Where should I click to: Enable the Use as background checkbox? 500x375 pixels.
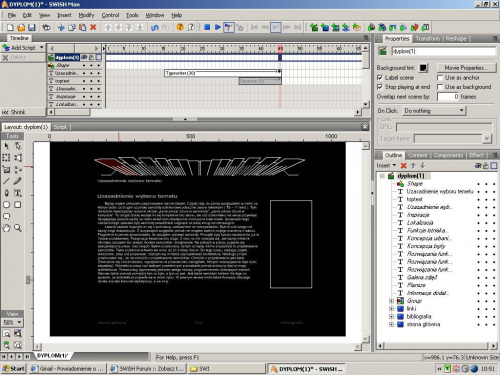[x=440, y=87]
